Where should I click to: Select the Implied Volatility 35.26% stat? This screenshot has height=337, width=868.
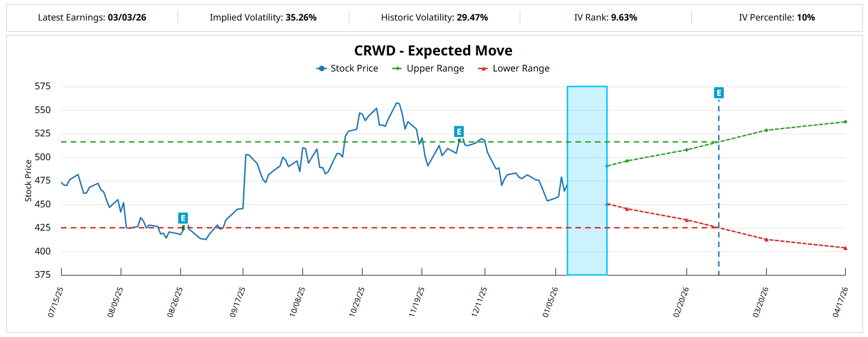(x=263, y=18)
